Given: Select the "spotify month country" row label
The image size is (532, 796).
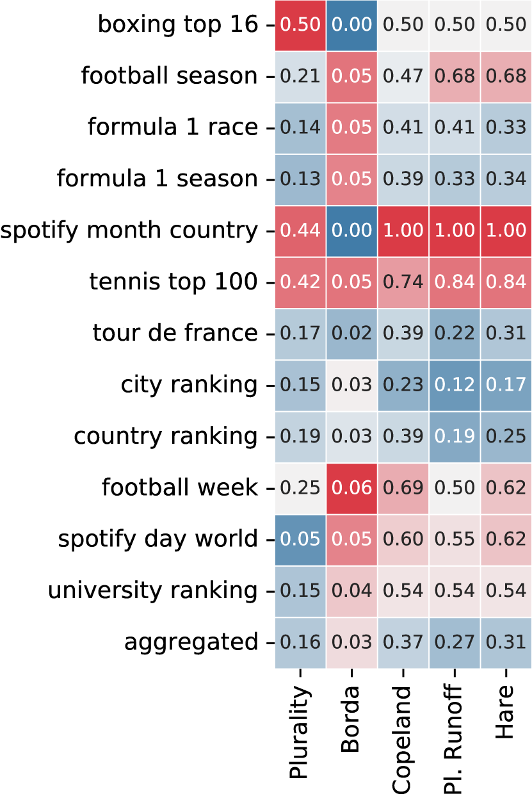Looking at the screenshot, I should click(x=129, y=231).
